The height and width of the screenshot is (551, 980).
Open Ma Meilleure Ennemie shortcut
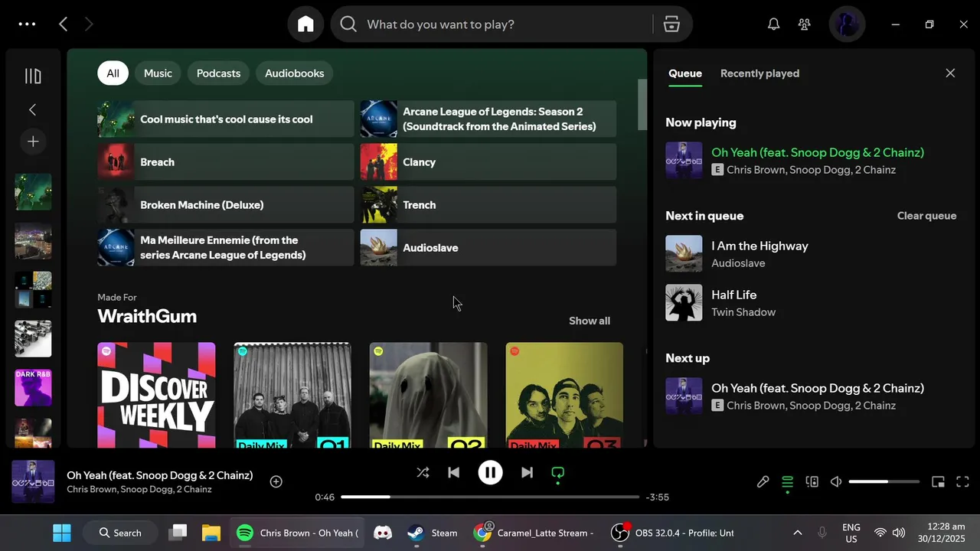[x=226, y=248]
